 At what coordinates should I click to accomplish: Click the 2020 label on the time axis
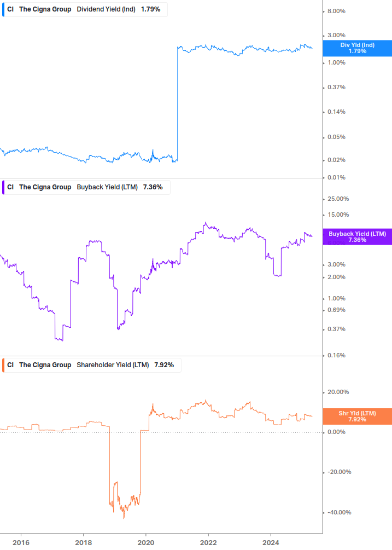click(x=146, y=543)
